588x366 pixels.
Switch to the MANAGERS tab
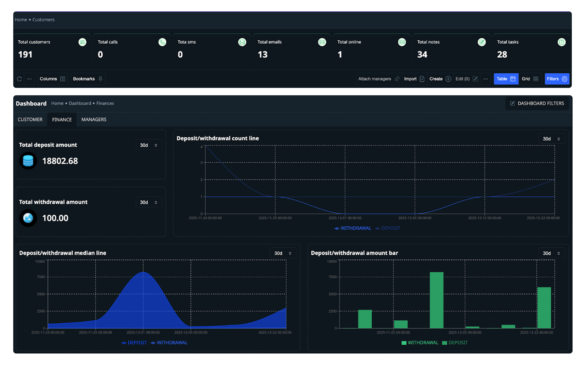click(x=94, y=119)
